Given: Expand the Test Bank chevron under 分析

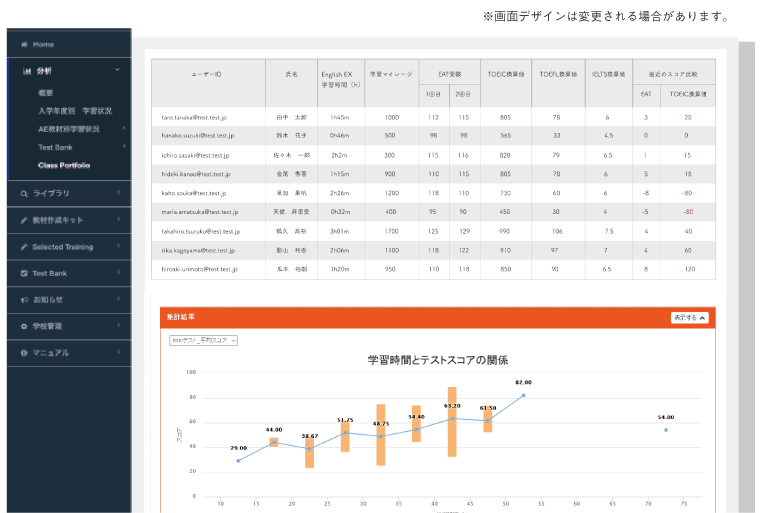Looking at the screenshot, I should click(x=124, y=146).
